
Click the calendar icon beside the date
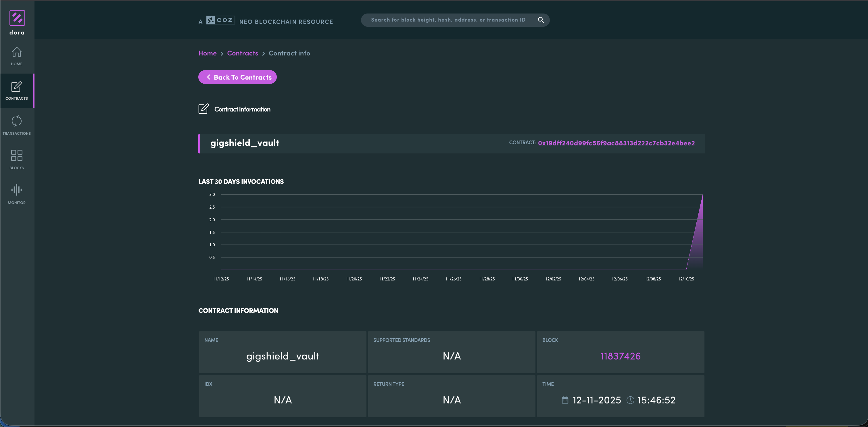(x=565, y=400)
